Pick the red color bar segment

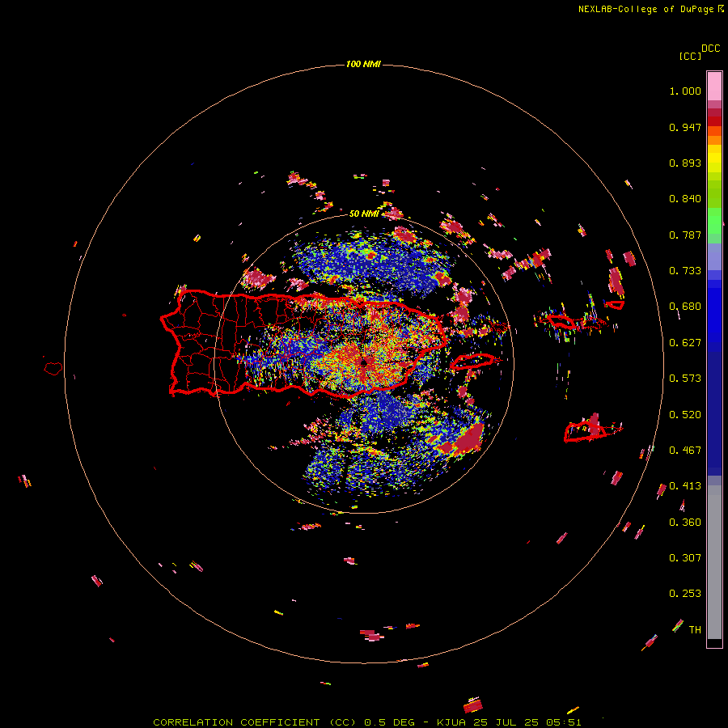714,121
